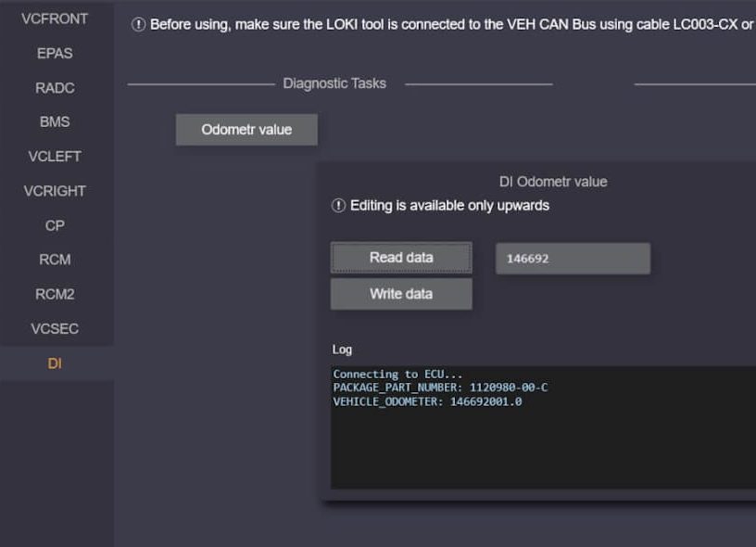Click the PACKAGE_PART_NUMBER log entry

pos(440,388)
